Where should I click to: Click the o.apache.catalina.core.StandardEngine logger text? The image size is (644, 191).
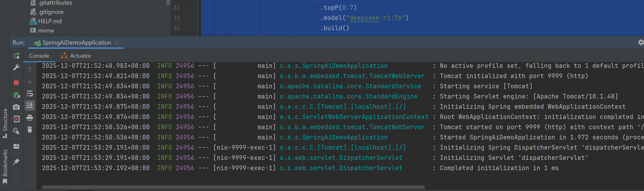click(349, 96)
